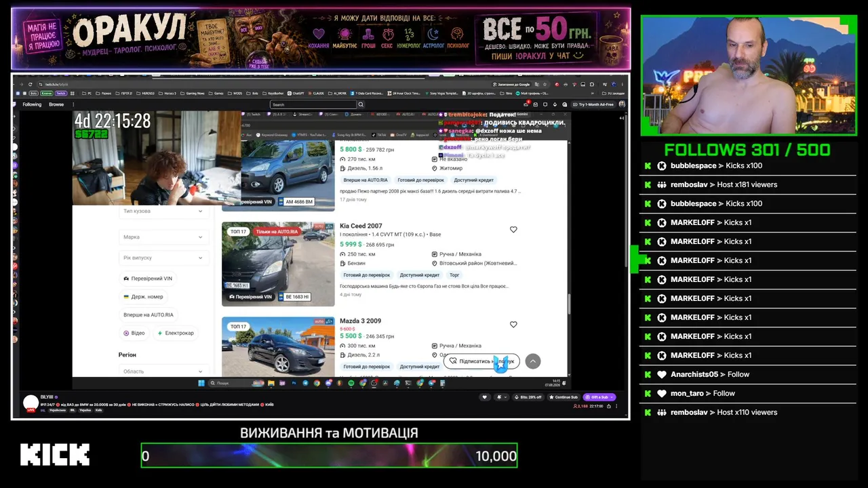Click the Готовий до перевірок tag on Kia

[366, 275]
